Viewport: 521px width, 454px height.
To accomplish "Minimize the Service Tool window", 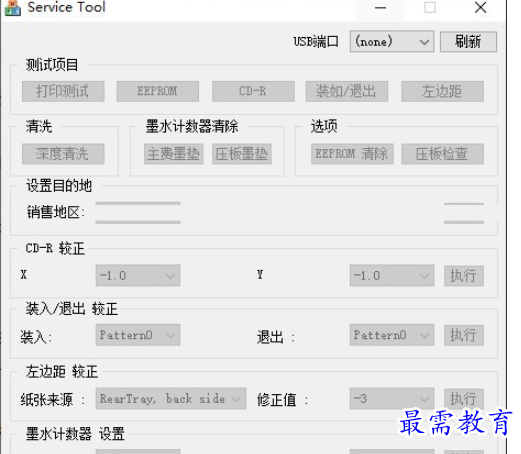I will 380,8.
